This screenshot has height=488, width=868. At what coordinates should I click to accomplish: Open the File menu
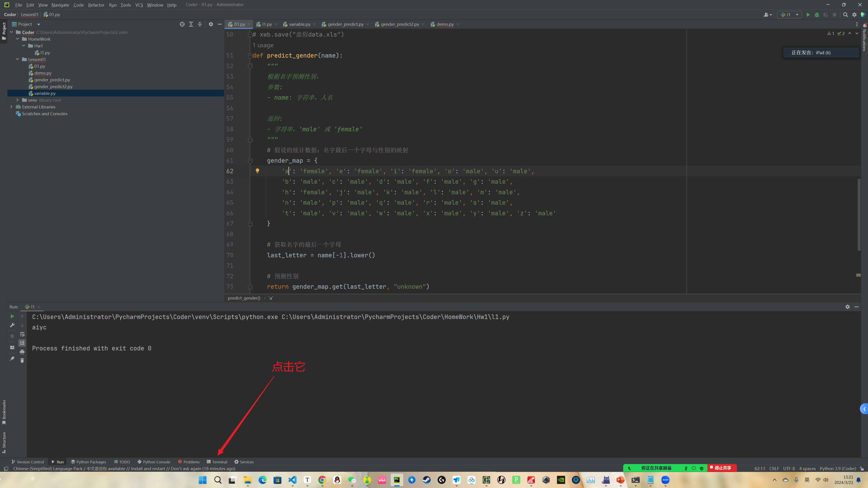pos(19,5)
